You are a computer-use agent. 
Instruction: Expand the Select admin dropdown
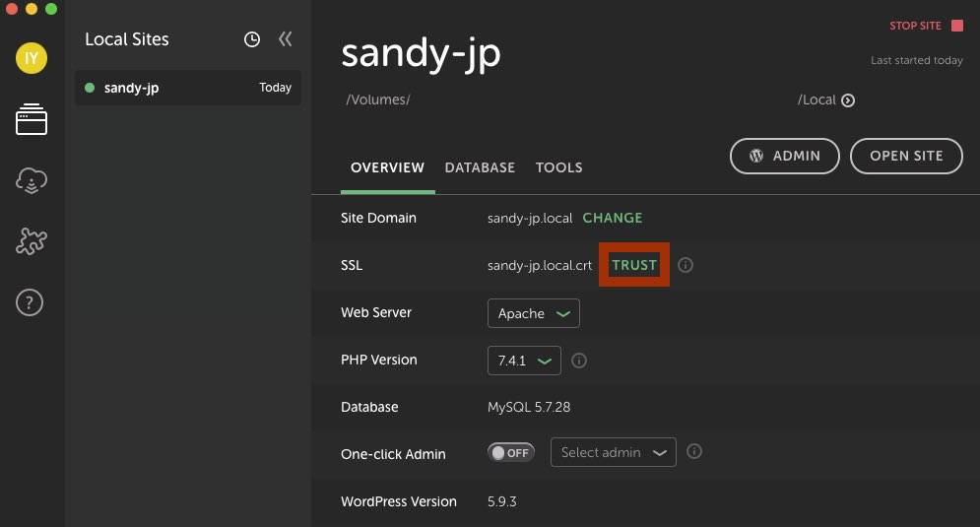[x=614, y=452]
